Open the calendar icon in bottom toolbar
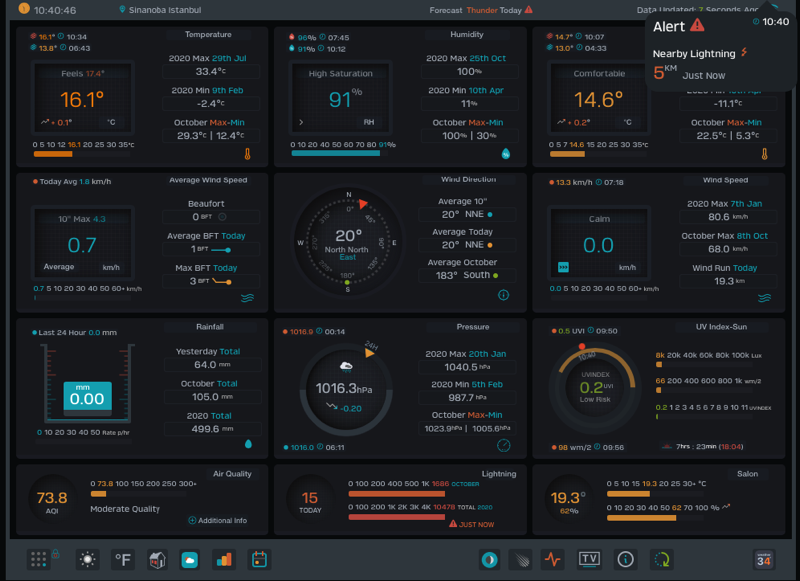The width and height of the screenshot is (800, 581). [259, 560]
